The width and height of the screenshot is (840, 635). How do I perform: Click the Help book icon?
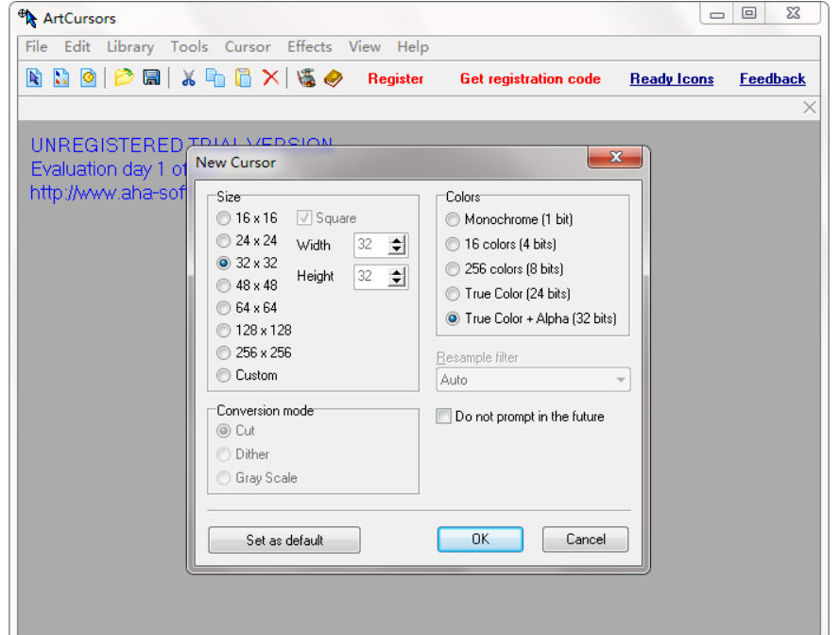tap(333, 78)
